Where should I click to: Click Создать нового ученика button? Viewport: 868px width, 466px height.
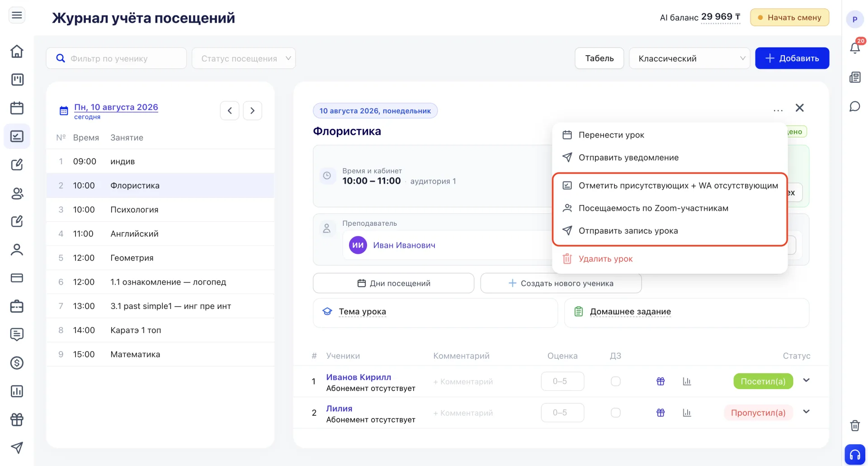[x=561, y=283]
